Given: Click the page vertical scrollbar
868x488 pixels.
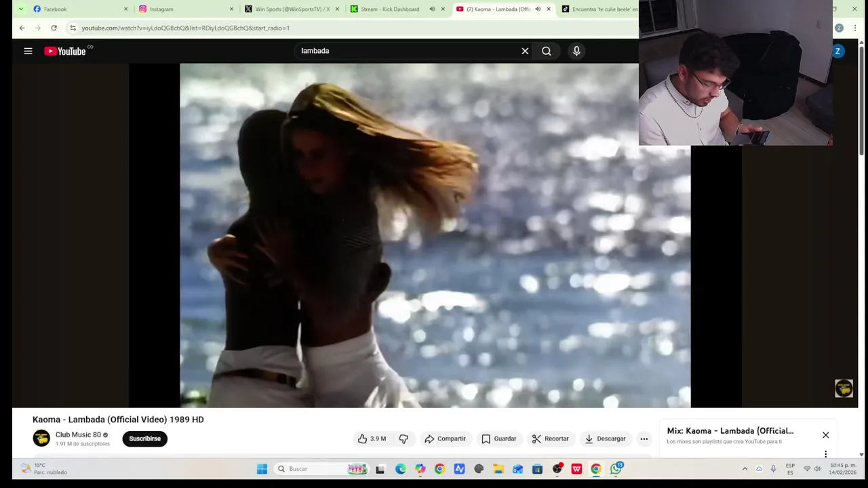Looking at the screenshot, I should tap(861, 102).
